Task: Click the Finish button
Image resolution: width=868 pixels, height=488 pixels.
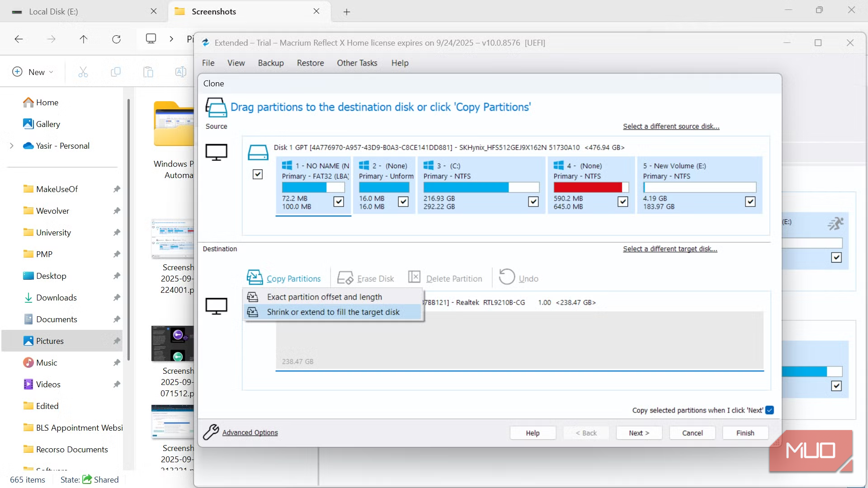Action: click(x=745, y=433)
